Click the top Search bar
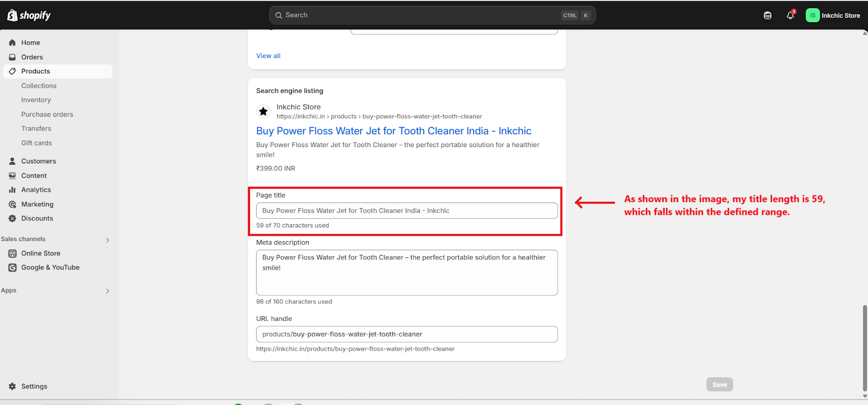 pos(432,15)
